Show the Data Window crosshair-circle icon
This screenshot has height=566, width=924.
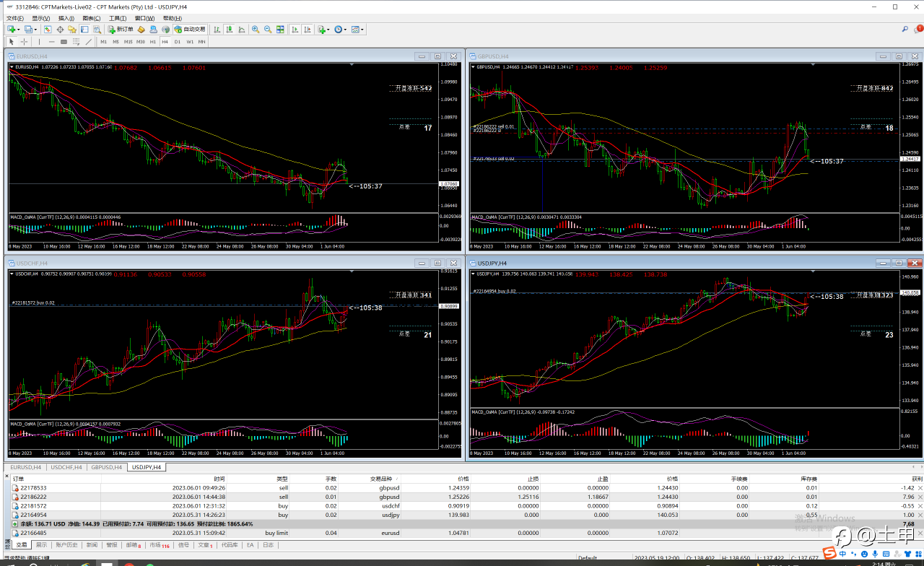60,30
